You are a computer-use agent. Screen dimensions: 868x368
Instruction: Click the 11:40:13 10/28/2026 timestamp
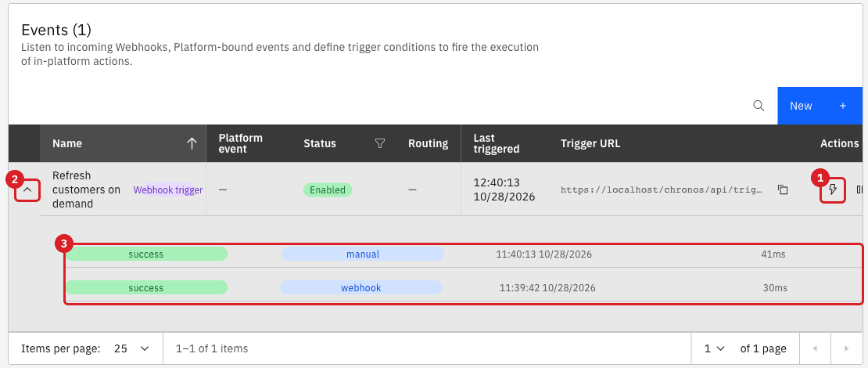543,254
